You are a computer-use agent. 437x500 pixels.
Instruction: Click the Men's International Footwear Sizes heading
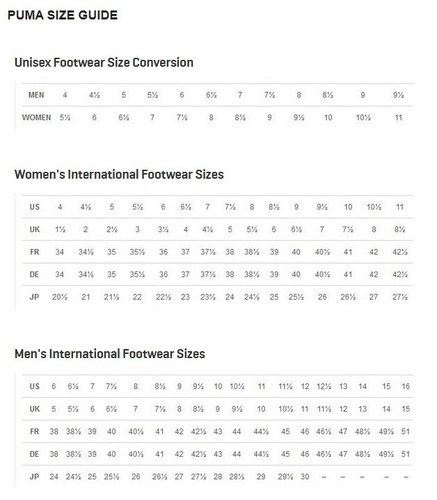[110, 354]
